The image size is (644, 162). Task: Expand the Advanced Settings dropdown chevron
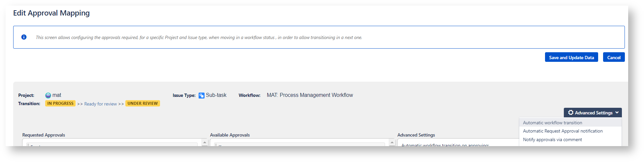pyautogui.click(x=617, y=113)
